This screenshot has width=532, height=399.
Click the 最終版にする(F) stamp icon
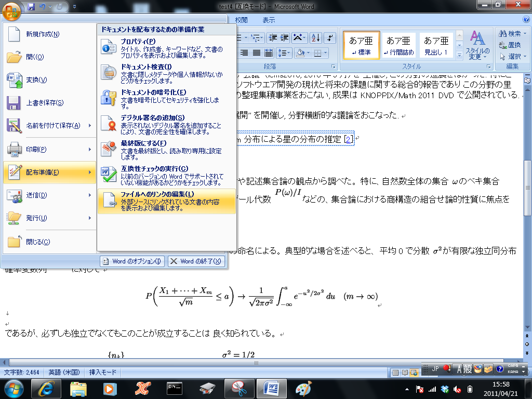109,149
